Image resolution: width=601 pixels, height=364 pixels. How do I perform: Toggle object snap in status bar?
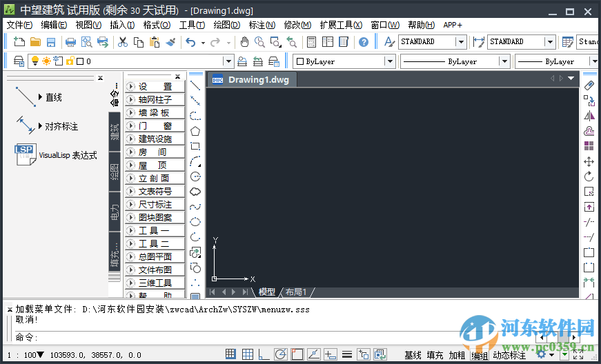pos(297,354)
